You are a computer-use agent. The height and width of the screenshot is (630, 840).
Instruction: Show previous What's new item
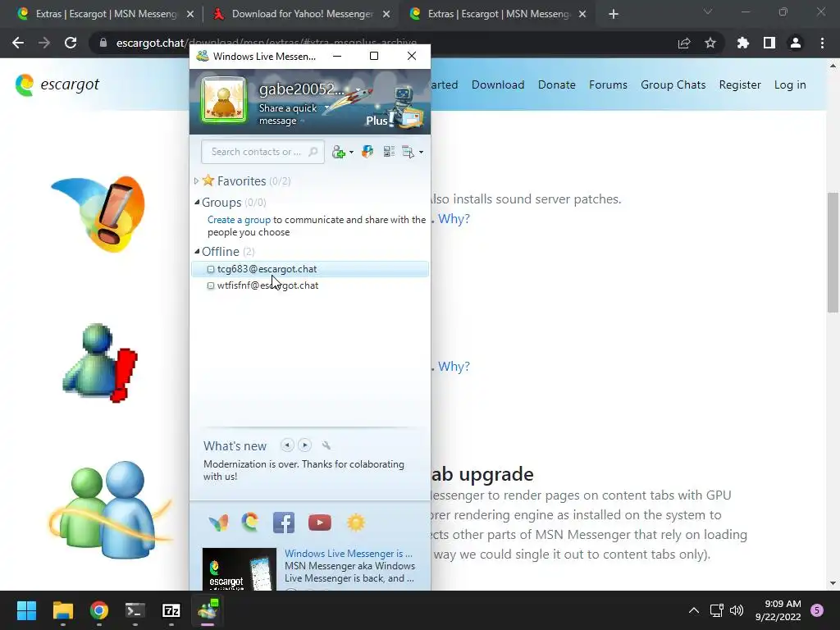287,445
